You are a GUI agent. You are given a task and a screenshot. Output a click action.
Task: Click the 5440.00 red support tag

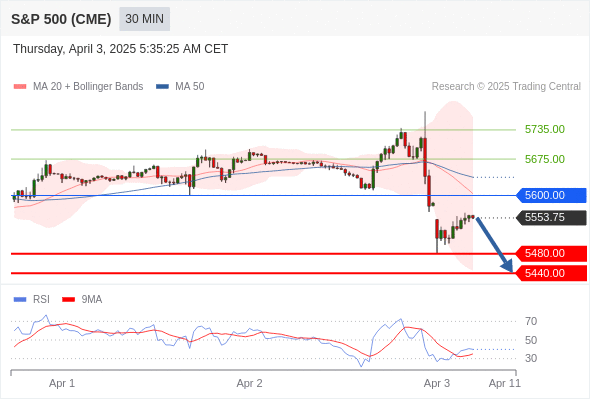[551, 273]
